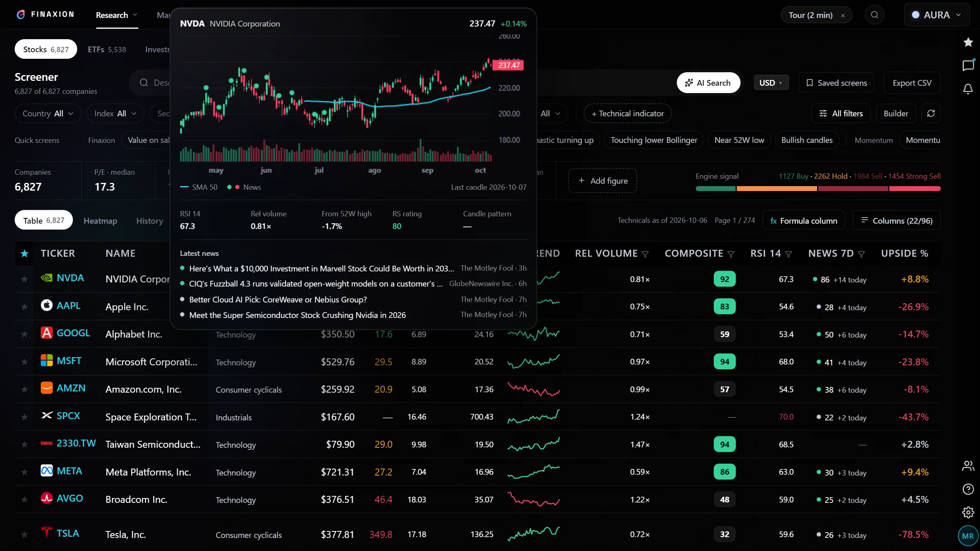Click the AI Search button
Image resolution: width=980 pixels, height=551 pixels.
pos(708,83)
